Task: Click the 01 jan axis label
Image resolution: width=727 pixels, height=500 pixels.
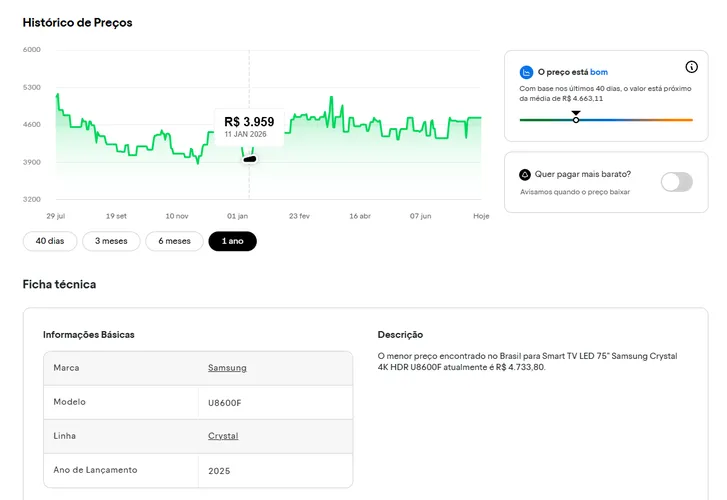Action: pos(237,216)
